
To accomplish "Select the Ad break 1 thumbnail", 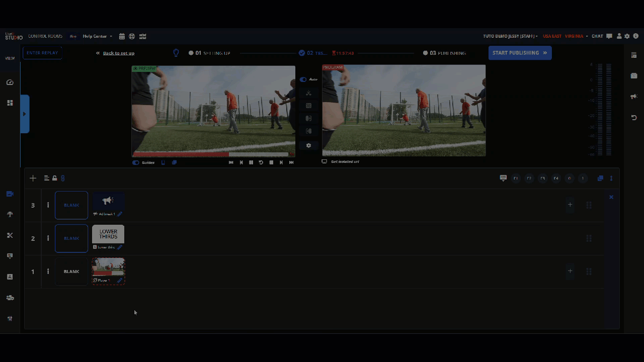I will (108, 201).
